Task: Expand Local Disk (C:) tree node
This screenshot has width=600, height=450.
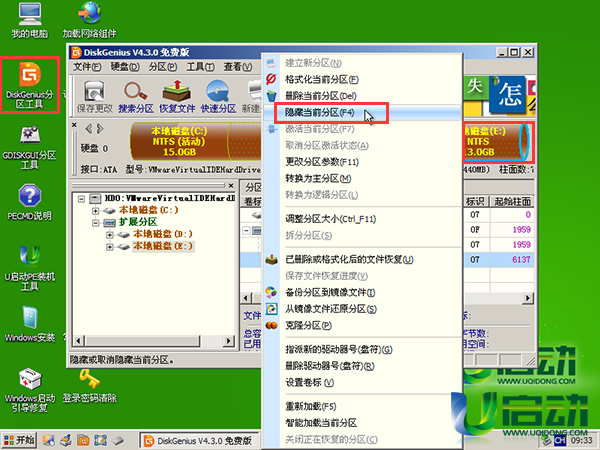Action: pyautogui.click(x=95, y=210)
